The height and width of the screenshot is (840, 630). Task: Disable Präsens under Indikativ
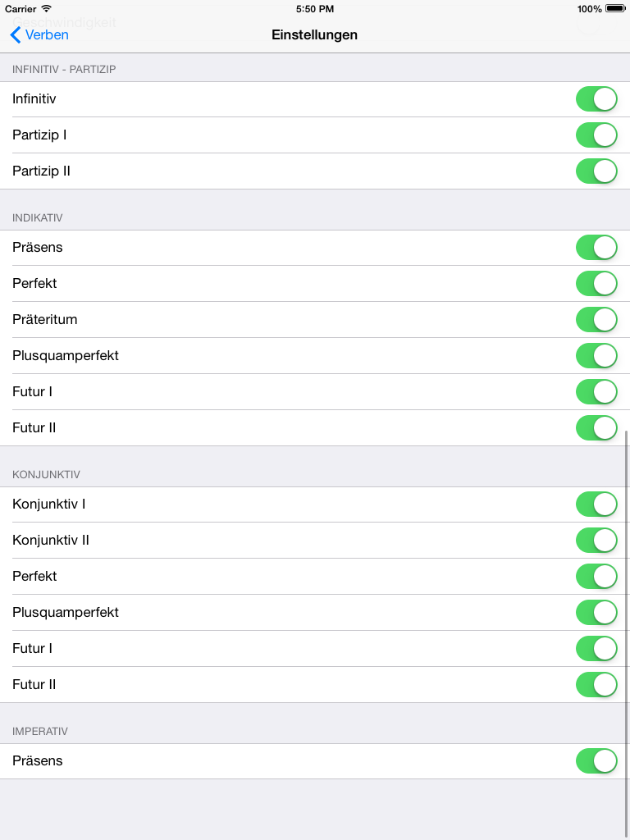[x=596, y=247]
